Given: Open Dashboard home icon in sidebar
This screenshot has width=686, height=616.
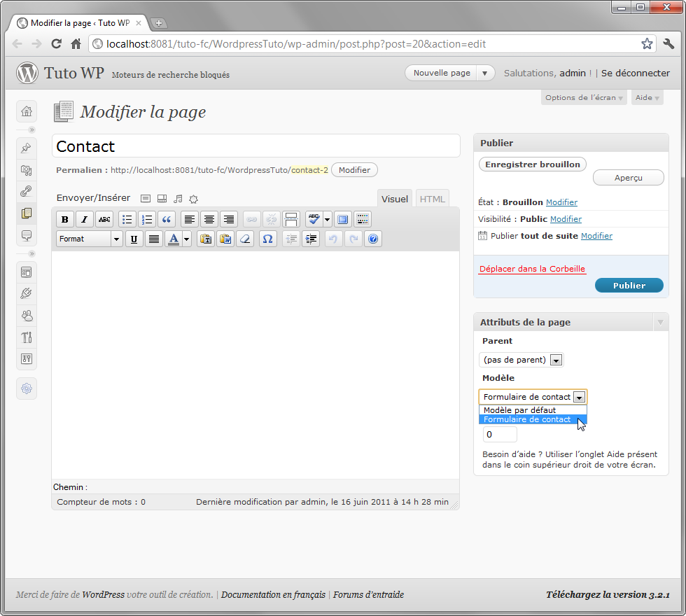Looking at the screenshot, I should 27,111.
